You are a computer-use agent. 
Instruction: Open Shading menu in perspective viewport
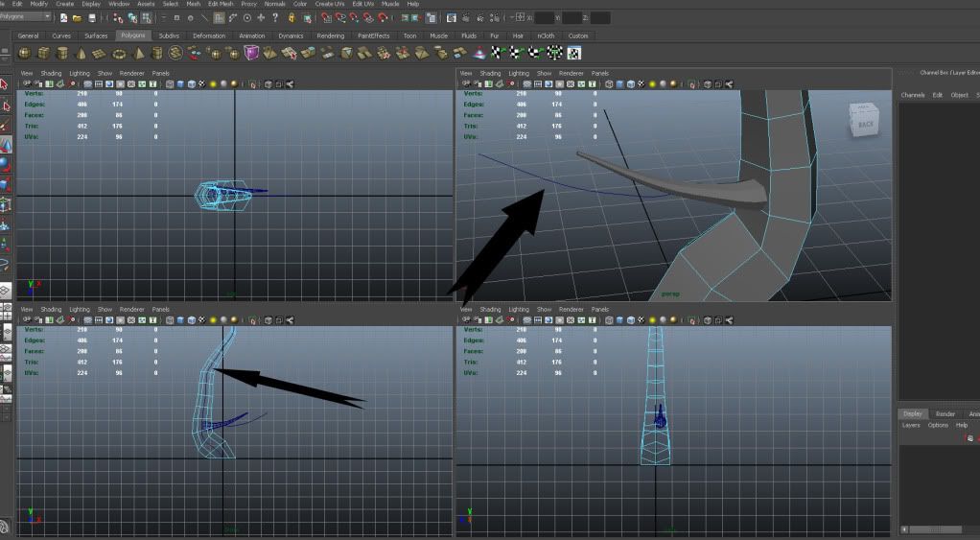(x=490, y=73)
